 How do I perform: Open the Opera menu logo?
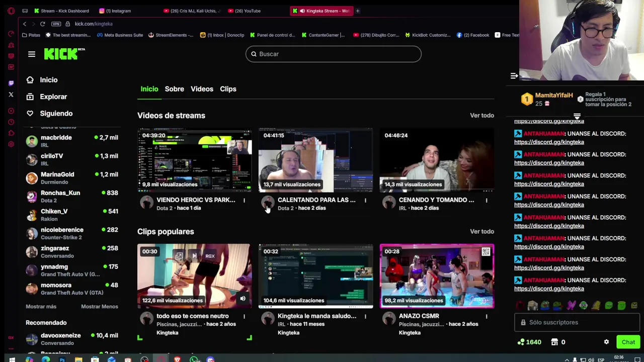click(x=11, y=11)
